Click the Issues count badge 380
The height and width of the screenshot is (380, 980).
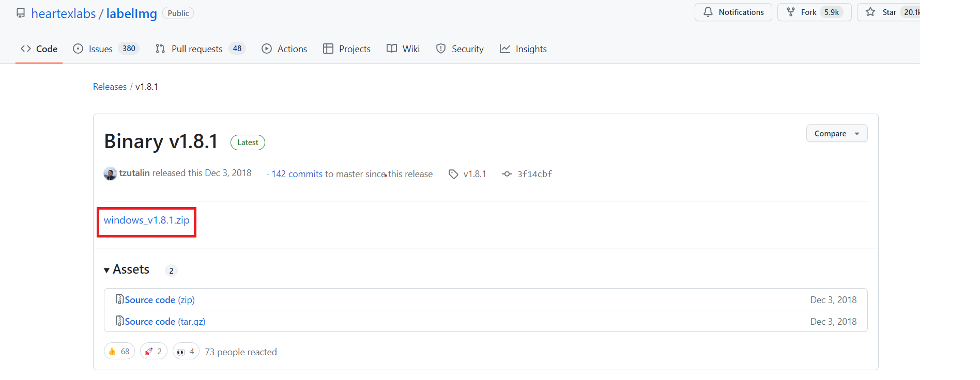point(129,49)
